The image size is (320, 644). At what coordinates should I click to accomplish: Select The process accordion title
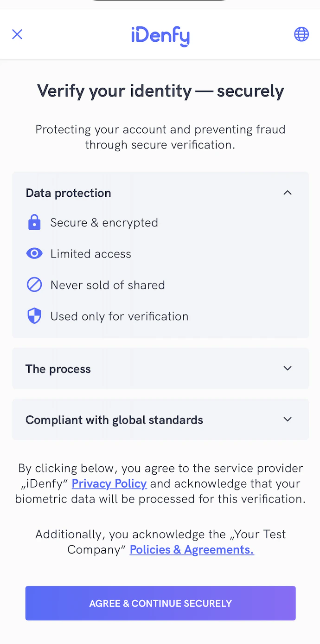coord(58,369)
